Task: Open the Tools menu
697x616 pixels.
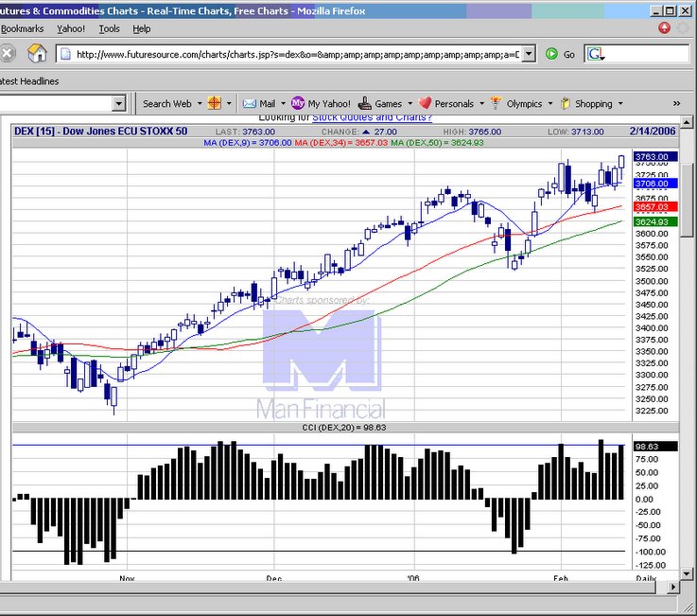Action: (x=109, y=29)
